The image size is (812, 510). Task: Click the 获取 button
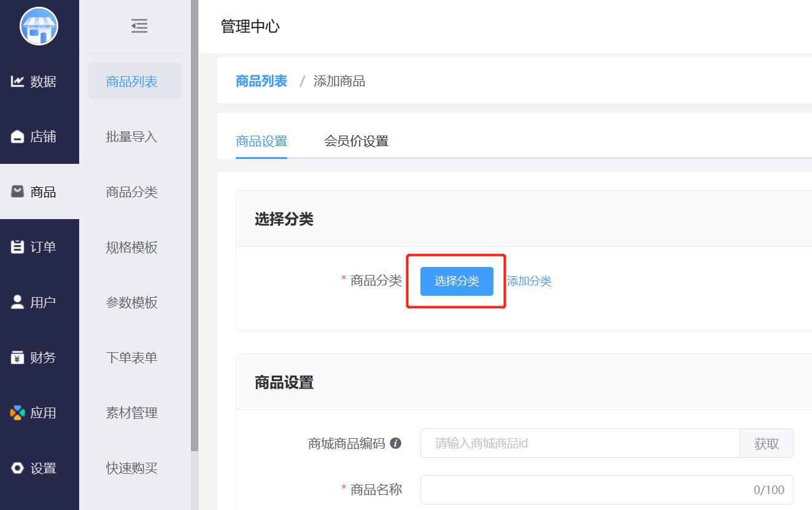click(x=767, y=443)
